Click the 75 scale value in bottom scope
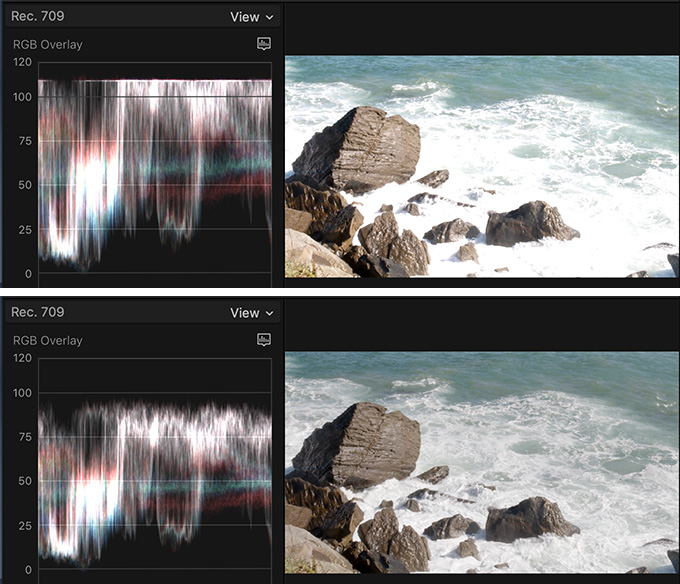 coord(25,437)
